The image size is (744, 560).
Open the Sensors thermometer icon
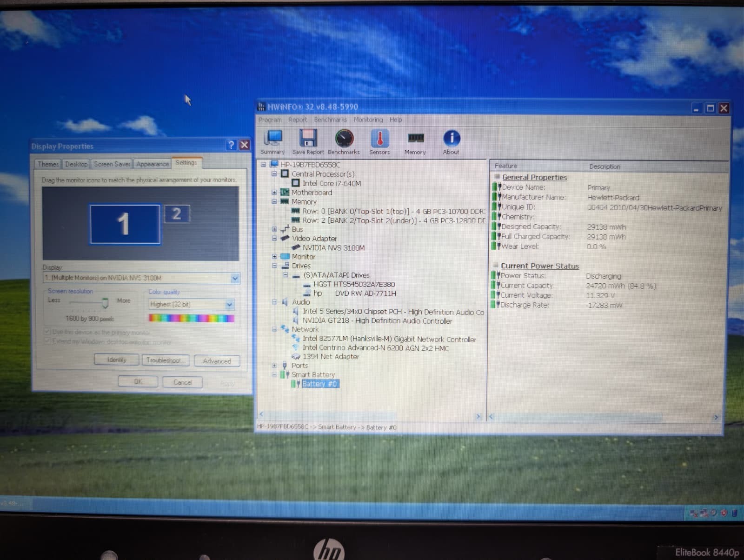pyautogui.click(x=379, y=142)
